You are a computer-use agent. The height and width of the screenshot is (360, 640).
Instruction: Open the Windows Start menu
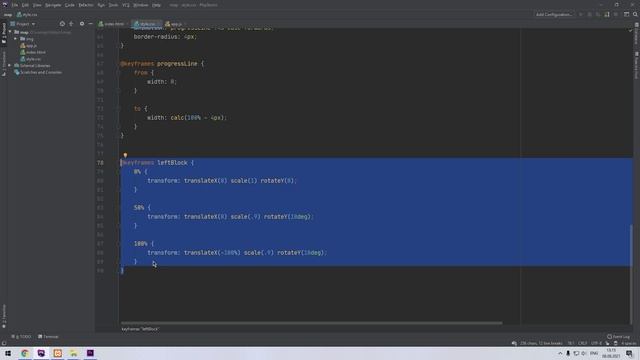[8, 353]
